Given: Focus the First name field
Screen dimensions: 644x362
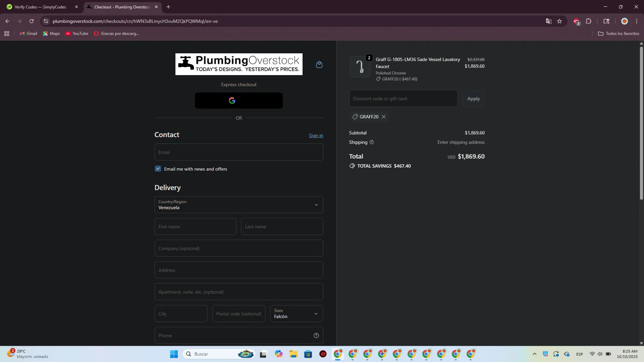Looking at the screenshot, I should pos(195,226).
